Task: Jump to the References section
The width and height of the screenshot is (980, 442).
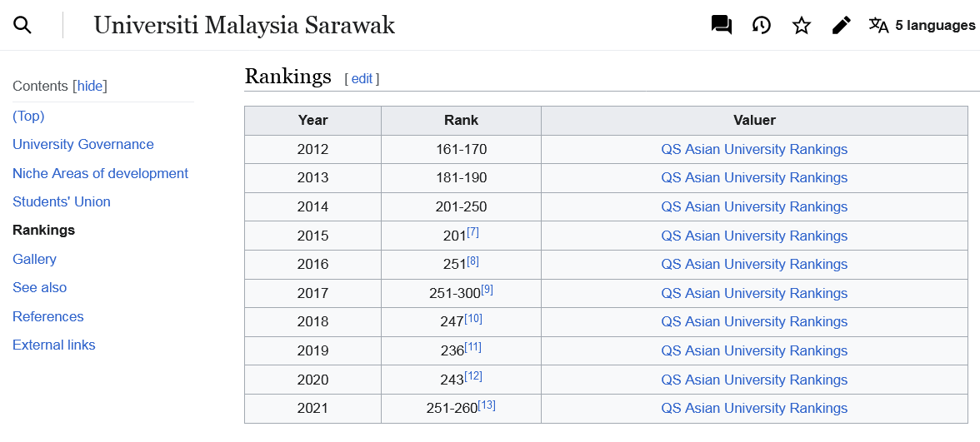Action: coord(48,316)
